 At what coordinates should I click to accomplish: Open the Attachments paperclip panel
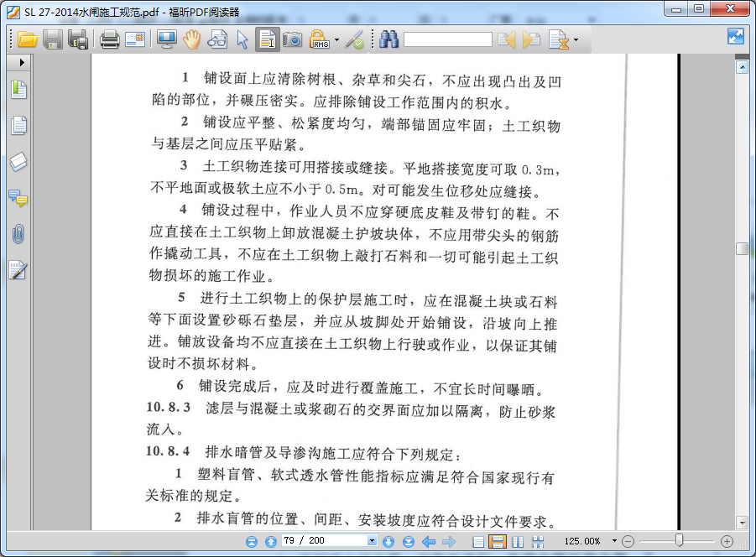click(18, 234)
